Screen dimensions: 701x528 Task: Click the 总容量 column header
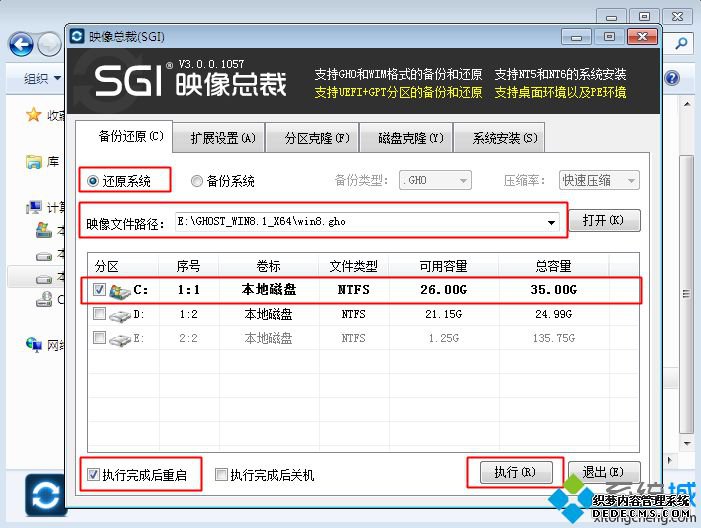coord(553,266)
